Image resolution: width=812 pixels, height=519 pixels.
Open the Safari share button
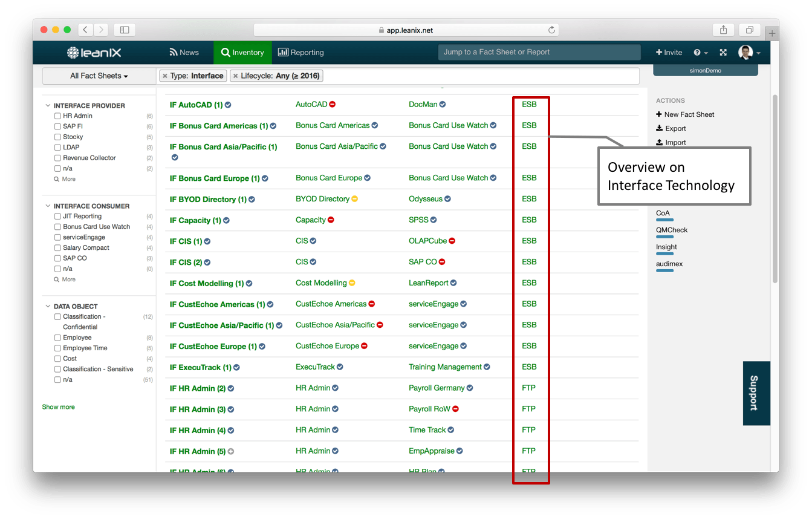(723, 30)
